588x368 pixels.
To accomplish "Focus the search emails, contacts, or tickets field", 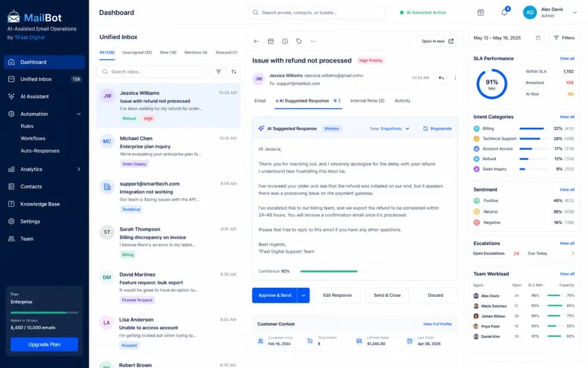I will (316, 12).
